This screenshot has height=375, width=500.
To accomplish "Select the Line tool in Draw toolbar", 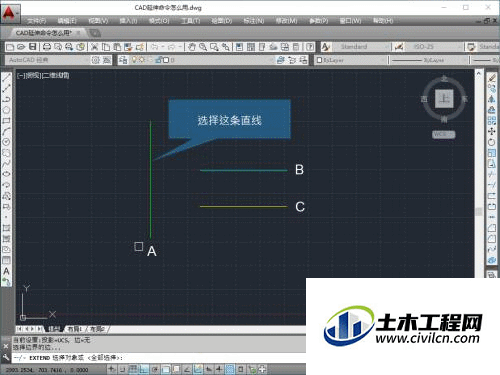I will click(x=6, y=78).
